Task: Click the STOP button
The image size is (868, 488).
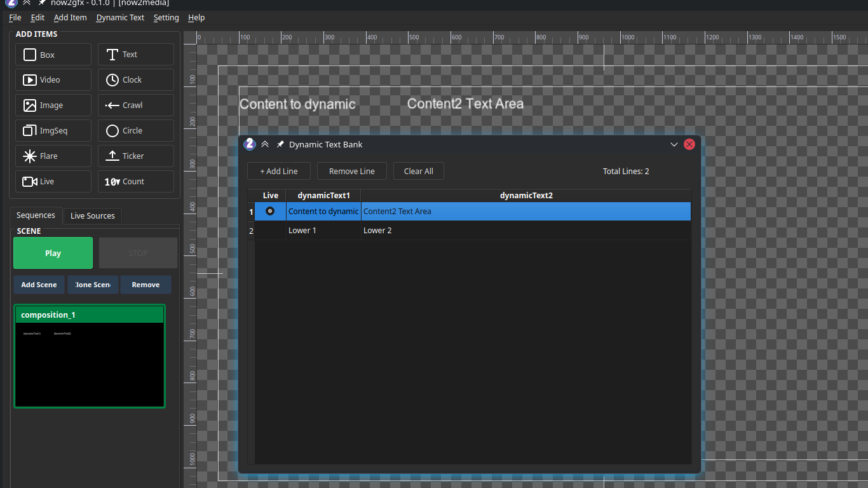Action: [138, 253]
